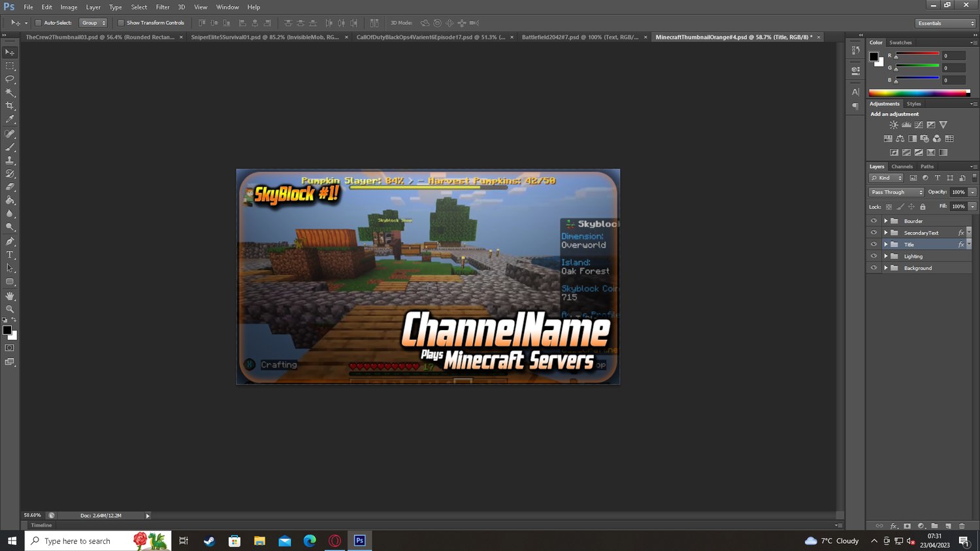This screenshot has width=980, height=551.
Task: Expand the Bourder group folder
Action: tap(886, 221)
